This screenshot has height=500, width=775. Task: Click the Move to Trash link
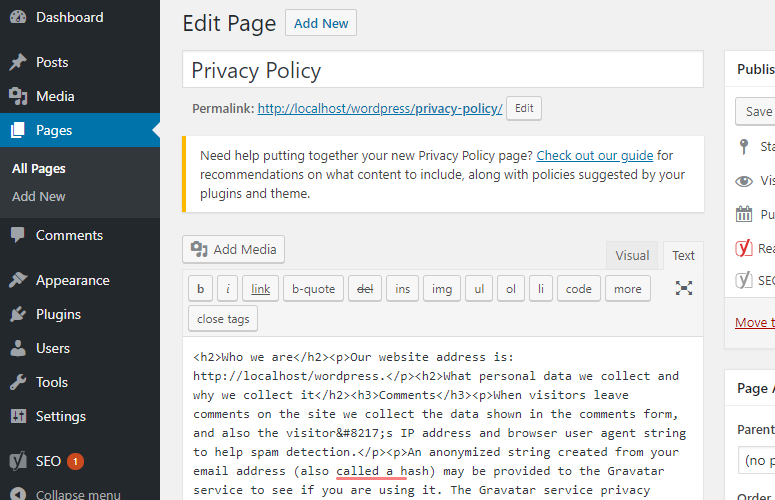[x=755, y=323]
